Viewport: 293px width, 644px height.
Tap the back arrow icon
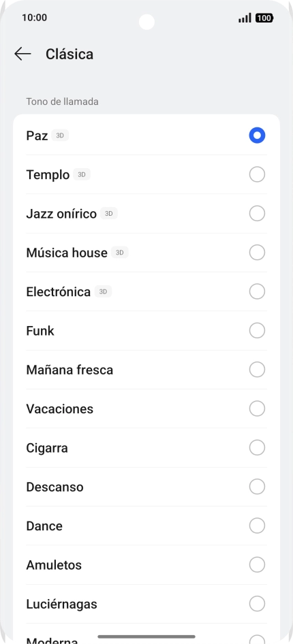pos(22,54)
